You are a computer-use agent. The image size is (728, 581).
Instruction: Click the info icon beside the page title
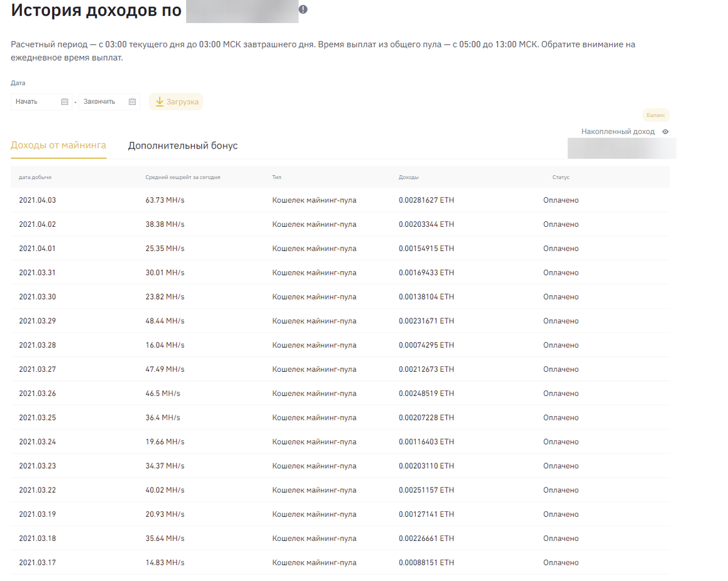tap(303, 9)
